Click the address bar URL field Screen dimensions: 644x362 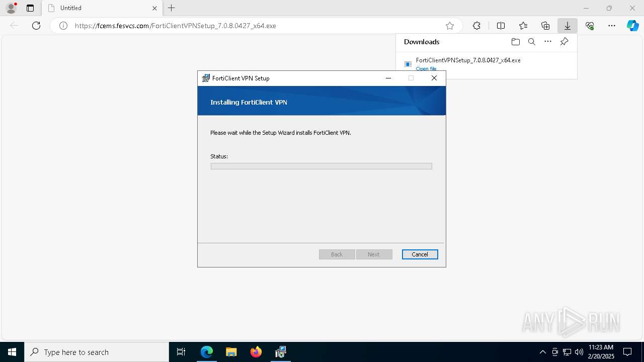point(257,26)
